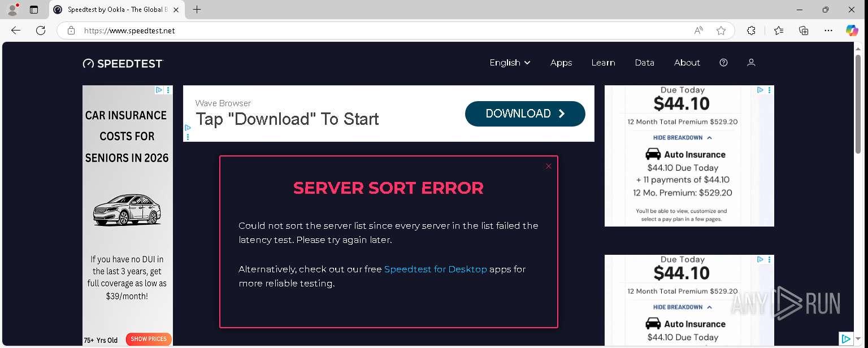Open ad options dots on upper right ad
The height and width of the screenshot is (348, 868).
pyautogui.click(x=770, y=90)
